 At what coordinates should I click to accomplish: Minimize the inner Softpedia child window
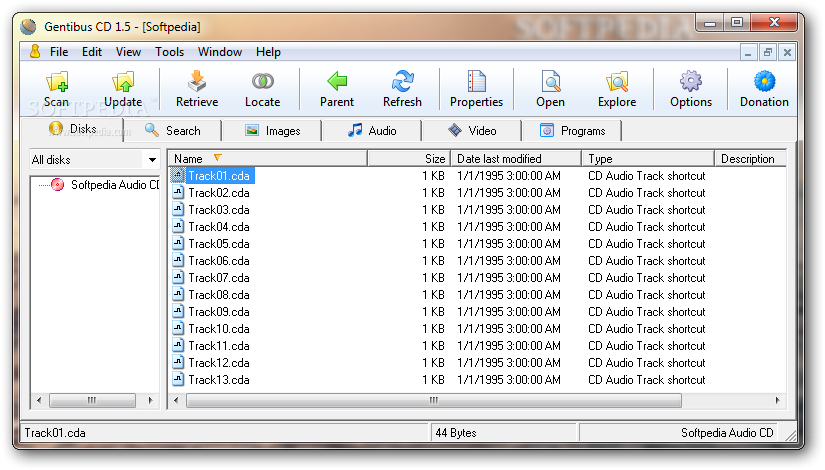(x=748, y=52)
